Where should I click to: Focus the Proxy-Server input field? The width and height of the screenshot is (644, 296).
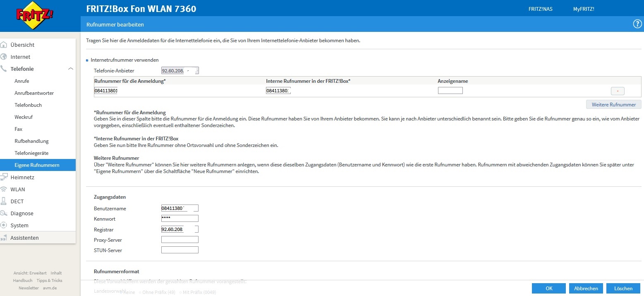[180, 240]
